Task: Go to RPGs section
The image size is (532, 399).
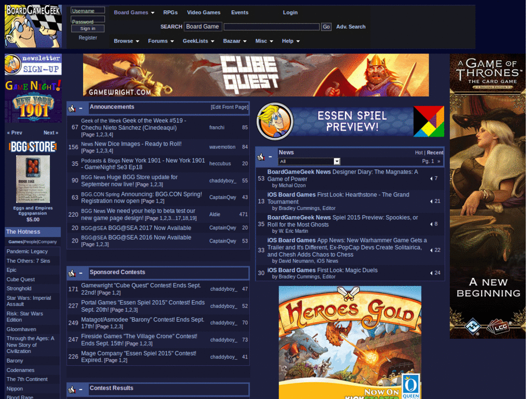Action: (x=170, y=12)
